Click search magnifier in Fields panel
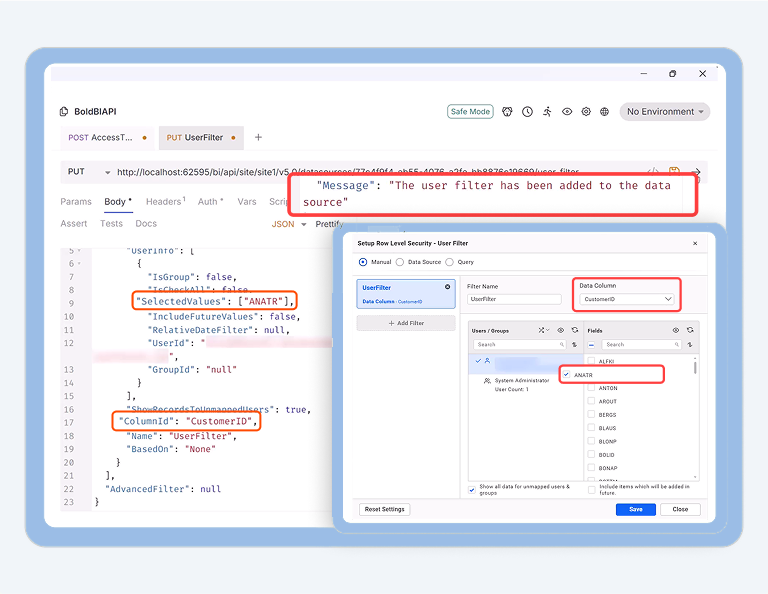The width and height of the screenshot is (768, 594). click(676, 345)
